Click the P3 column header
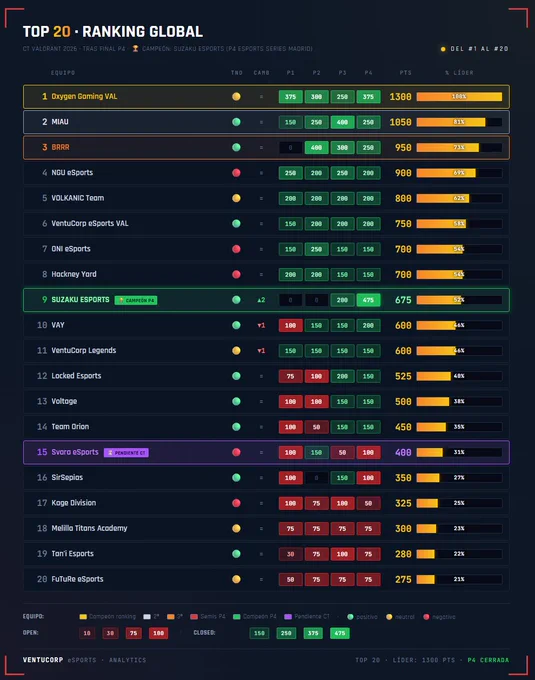 [343, 72]
